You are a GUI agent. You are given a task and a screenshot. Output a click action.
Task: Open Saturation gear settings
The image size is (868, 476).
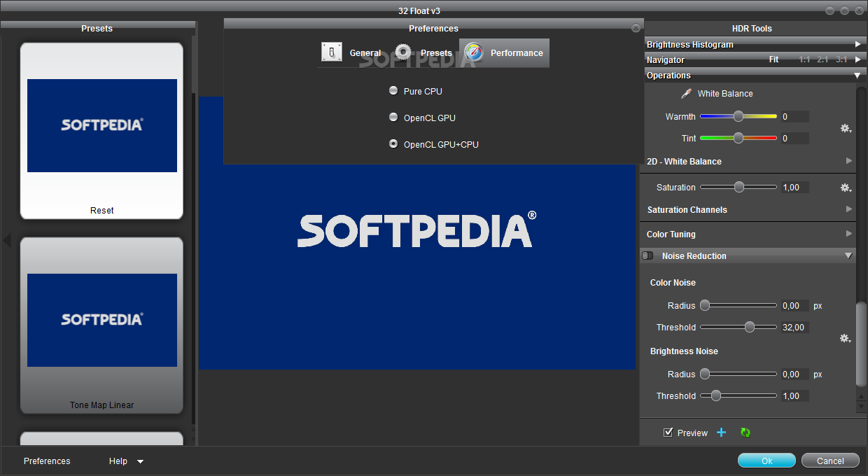tap(846, 188)
